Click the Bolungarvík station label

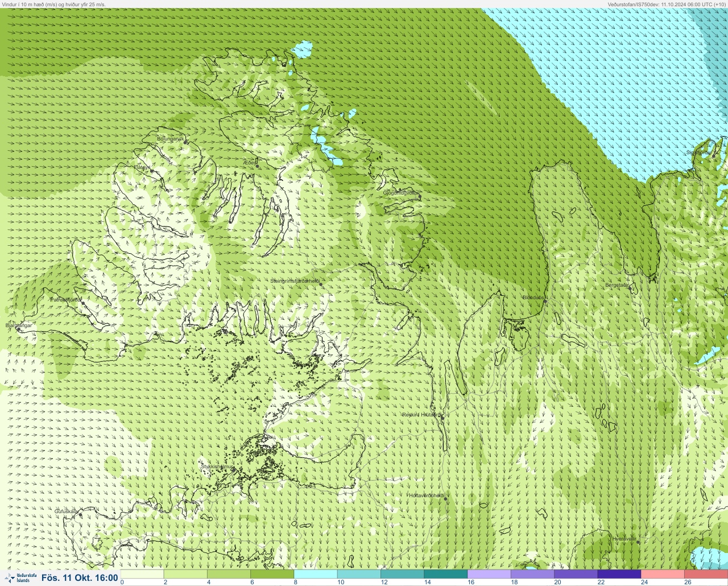(171, 139)
